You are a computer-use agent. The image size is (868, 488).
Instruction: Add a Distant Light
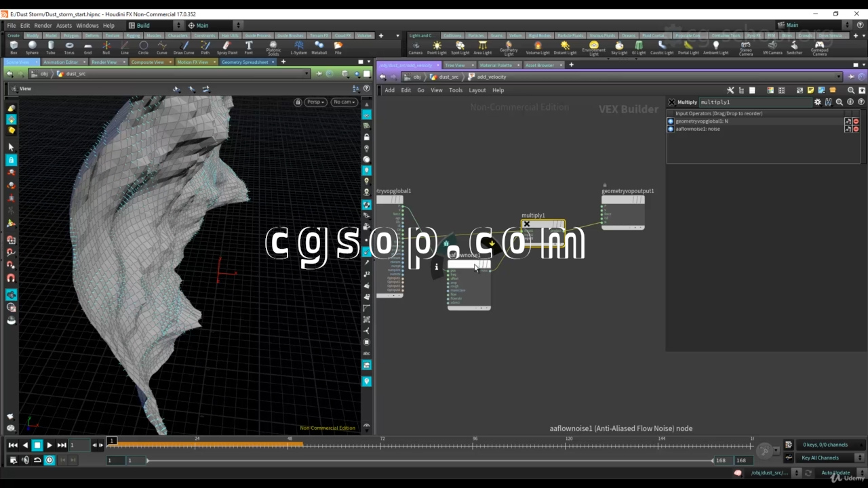[x=565, y=48]
